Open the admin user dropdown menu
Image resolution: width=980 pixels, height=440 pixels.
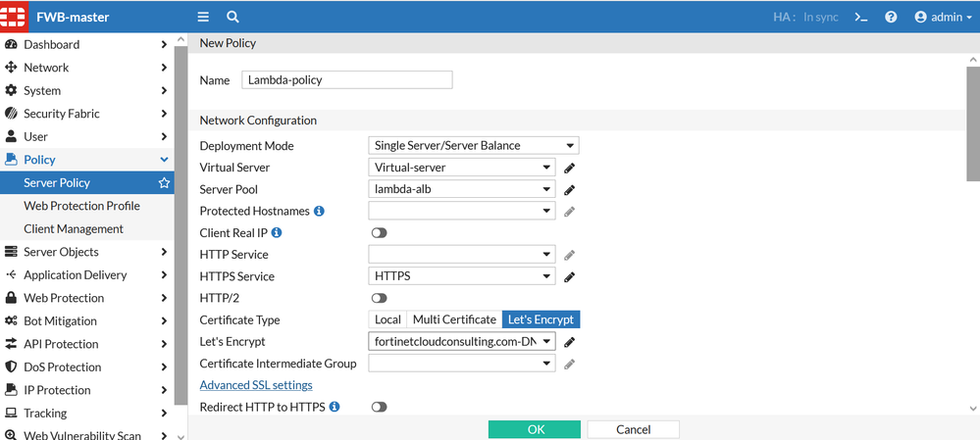click(x=943, y=17)
